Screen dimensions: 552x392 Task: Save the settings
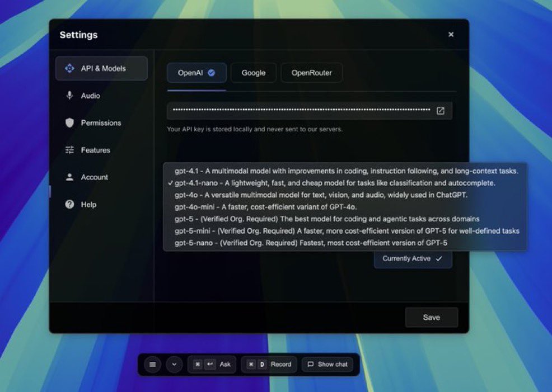[432, 318]
